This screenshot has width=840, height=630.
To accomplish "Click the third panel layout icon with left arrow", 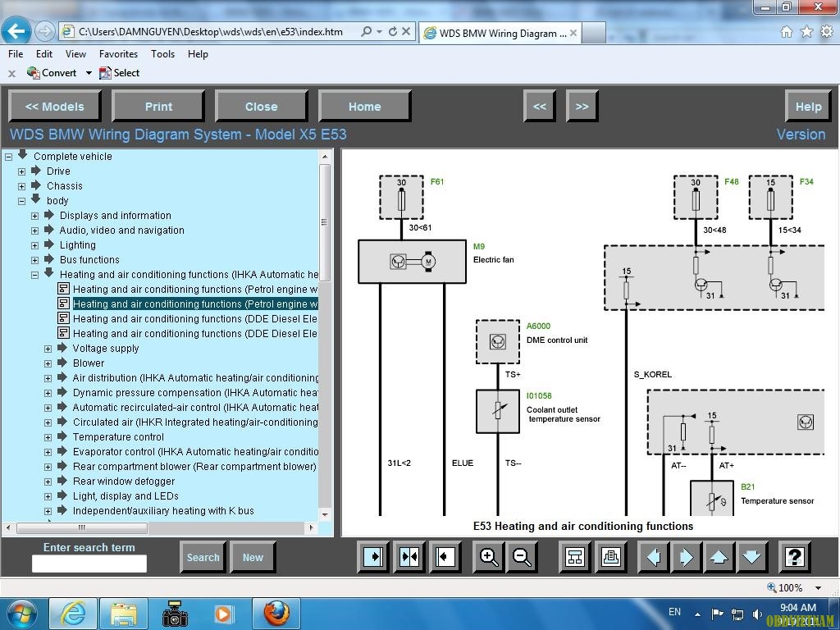I will click(445, 557).
